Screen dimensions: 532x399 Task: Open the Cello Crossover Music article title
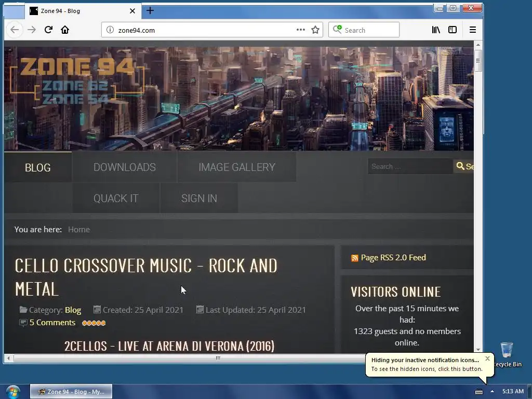pyautogui.click(x=146, y=277)
